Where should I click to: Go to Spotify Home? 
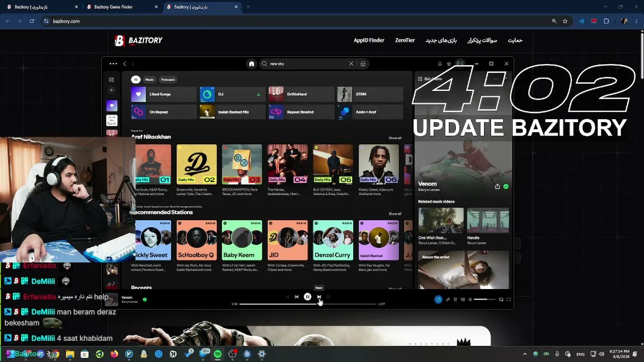click(252, 64)
